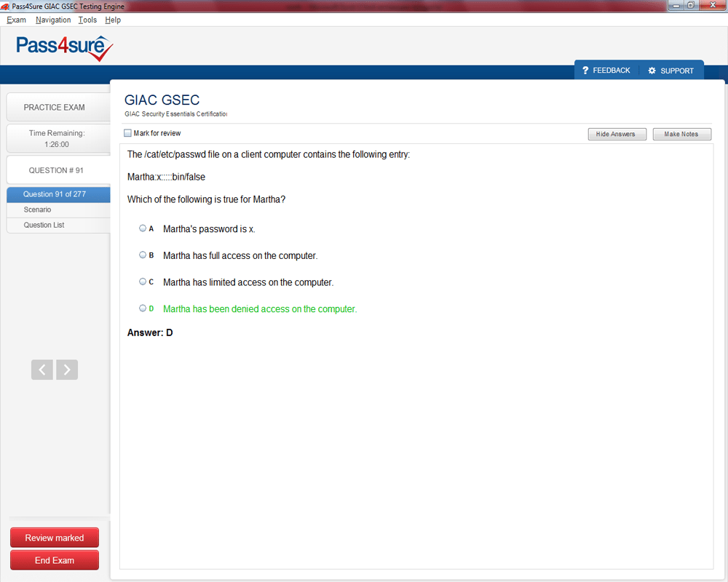Screen dimensions: 728x582
Task: Click the Time Remaining panel
Action: (58, 138)
